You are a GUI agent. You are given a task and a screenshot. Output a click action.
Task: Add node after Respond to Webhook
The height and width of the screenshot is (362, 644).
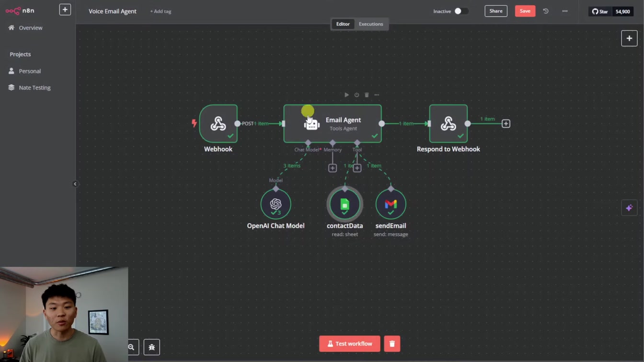tap(506, 124)
